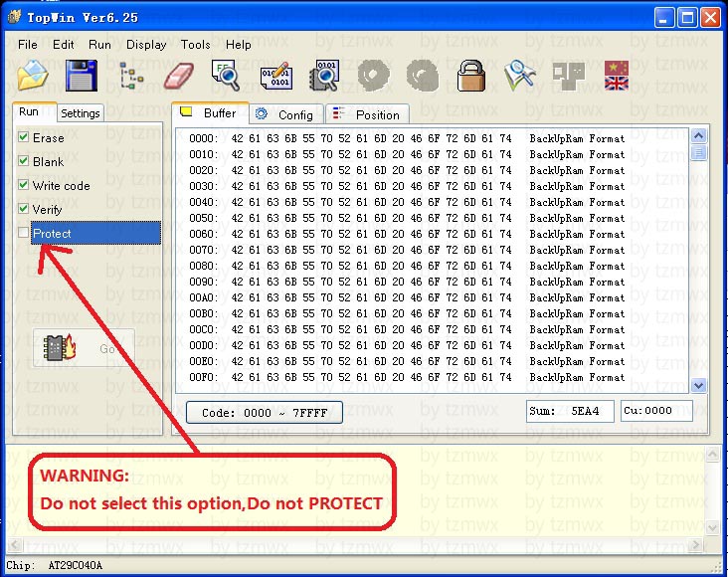Click the device tree structure icon
Screen dimensions: 728x577
click(130, 76)
